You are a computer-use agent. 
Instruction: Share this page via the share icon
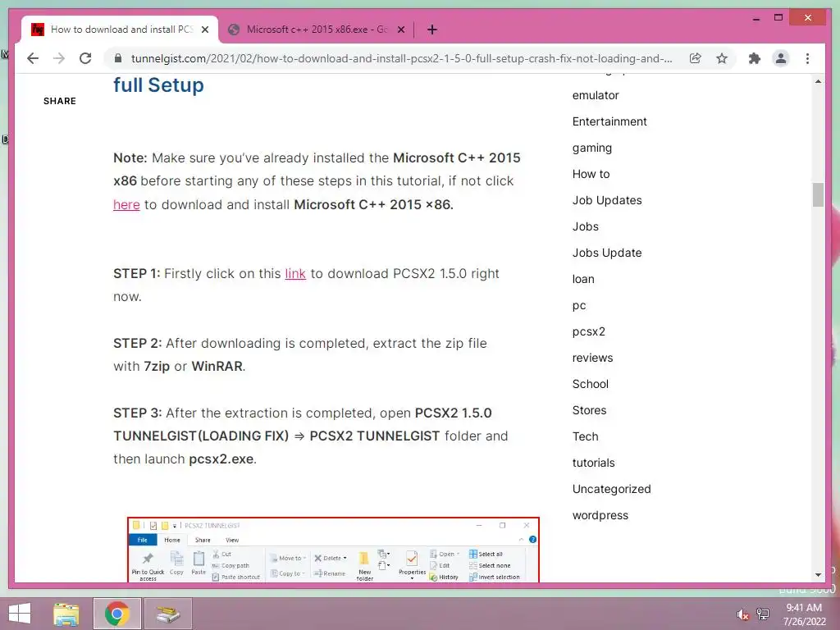(x=696, y=58)
